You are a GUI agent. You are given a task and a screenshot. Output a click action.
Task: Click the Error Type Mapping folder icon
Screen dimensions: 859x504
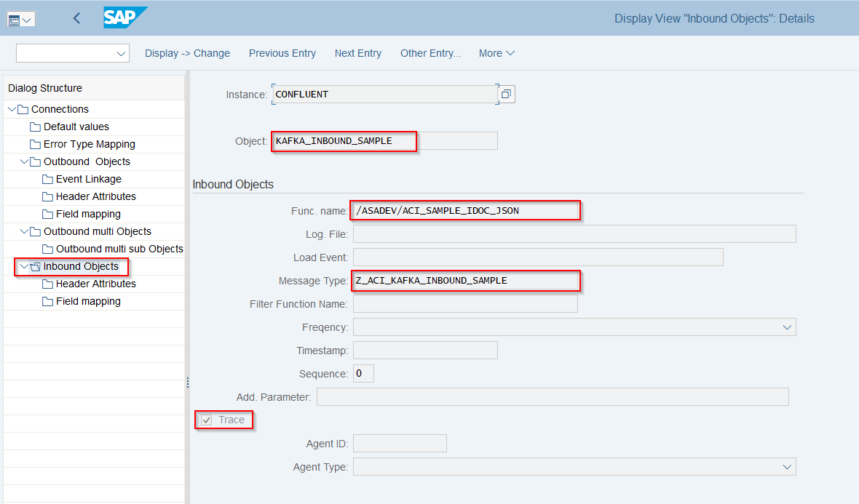pyautogui.click(x=35, y=145)
